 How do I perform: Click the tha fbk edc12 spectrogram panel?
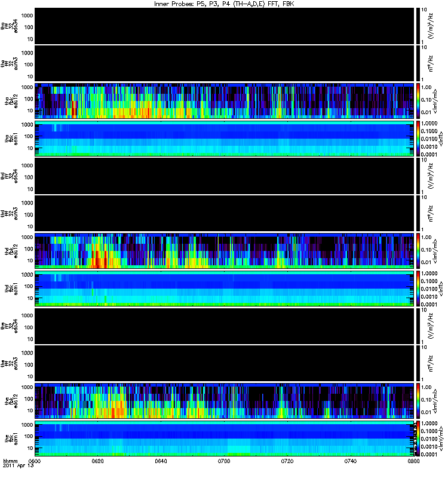pos(225,100)
